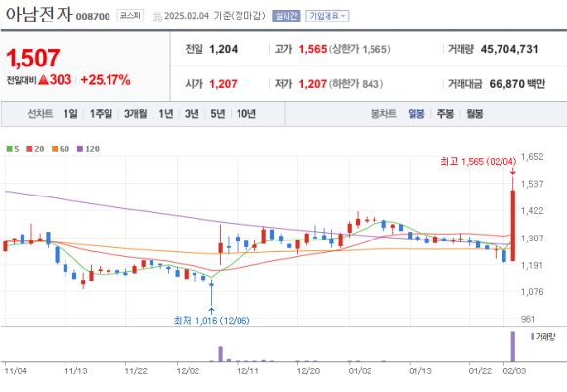Click the 상한가 1,565 text

pos(360,49)
